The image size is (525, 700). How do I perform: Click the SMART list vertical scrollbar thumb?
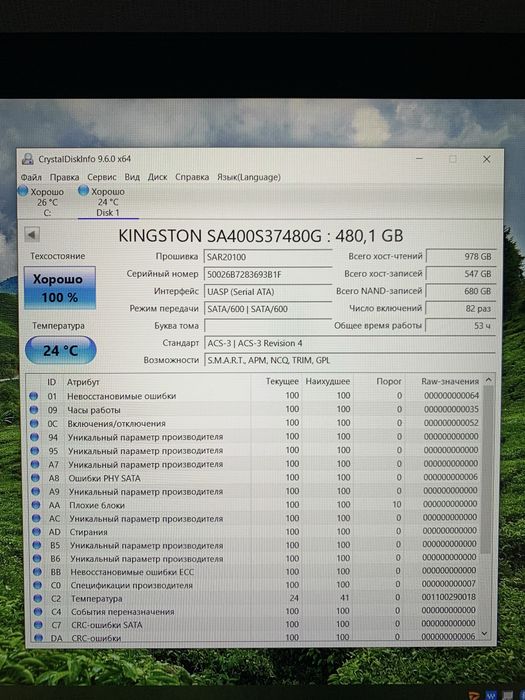pyautogui.click(x=487, y=469)
